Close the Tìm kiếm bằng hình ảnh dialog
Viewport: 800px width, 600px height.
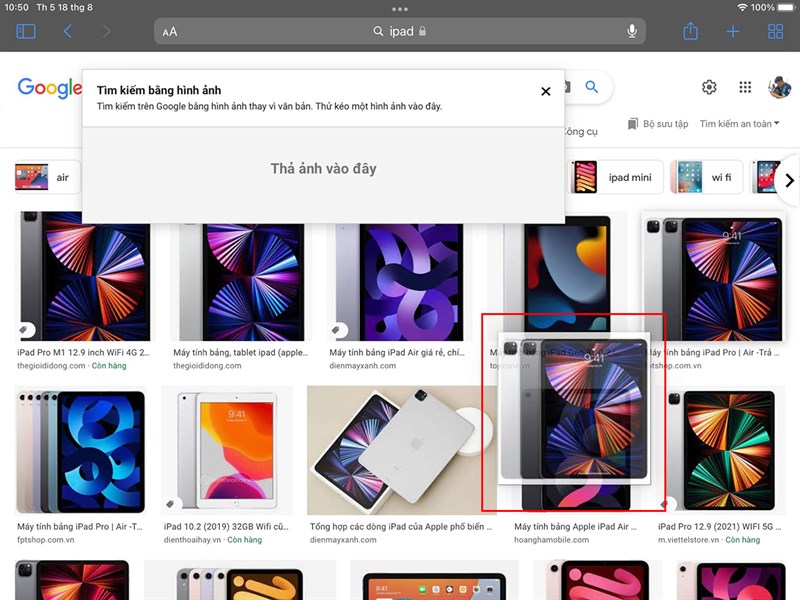pyautogui.click(x=545, y=91)
